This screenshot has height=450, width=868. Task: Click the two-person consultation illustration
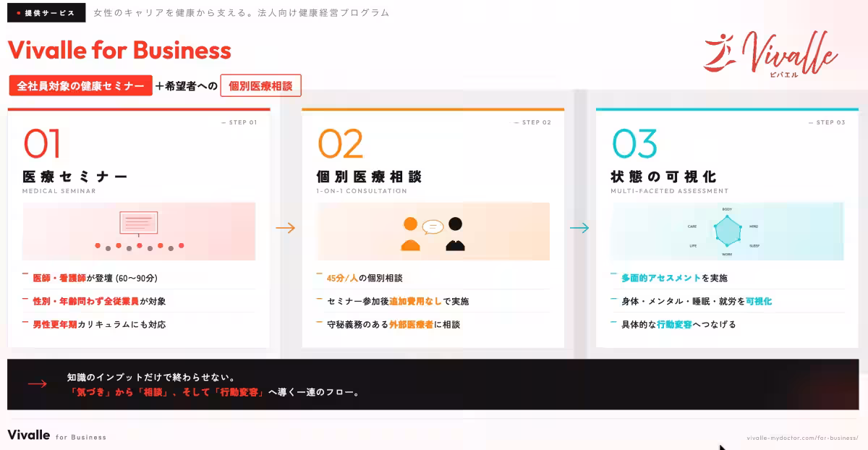click(x=433, y=231)
